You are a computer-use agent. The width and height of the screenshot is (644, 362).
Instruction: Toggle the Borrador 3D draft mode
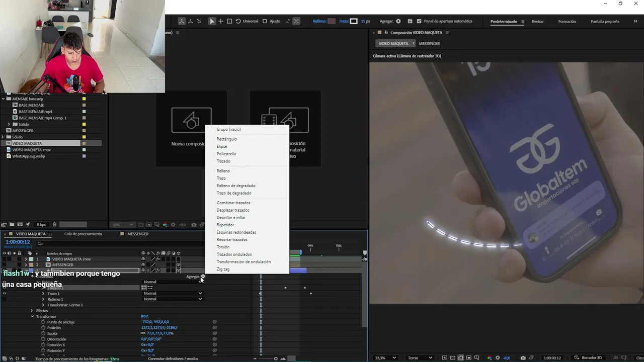588,358
